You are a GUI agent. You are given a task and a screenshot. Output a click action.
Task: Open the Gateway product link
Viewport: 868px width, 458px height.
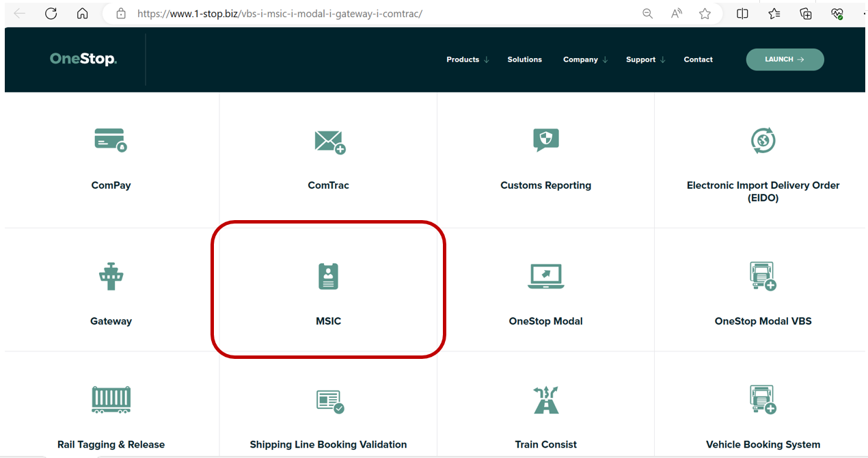tap(111, 321)
